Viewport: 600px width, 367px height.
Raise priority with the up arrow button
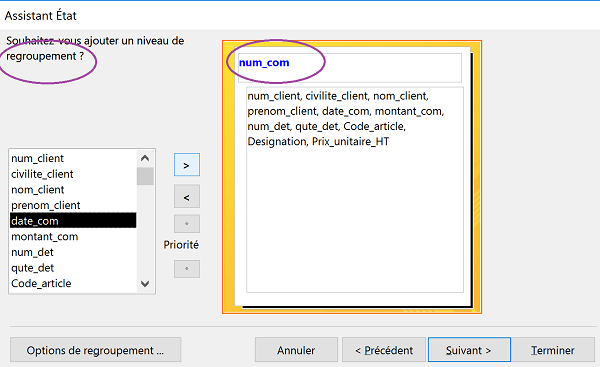coord(187,224)
